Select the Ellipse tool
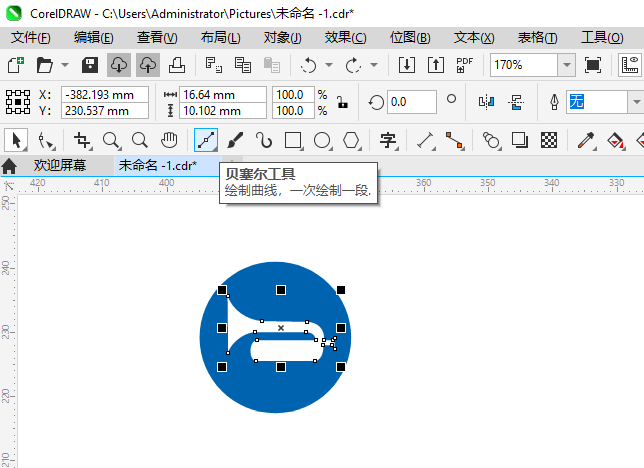The width and height of the screenshot is (644, 468). click(322, 141)
